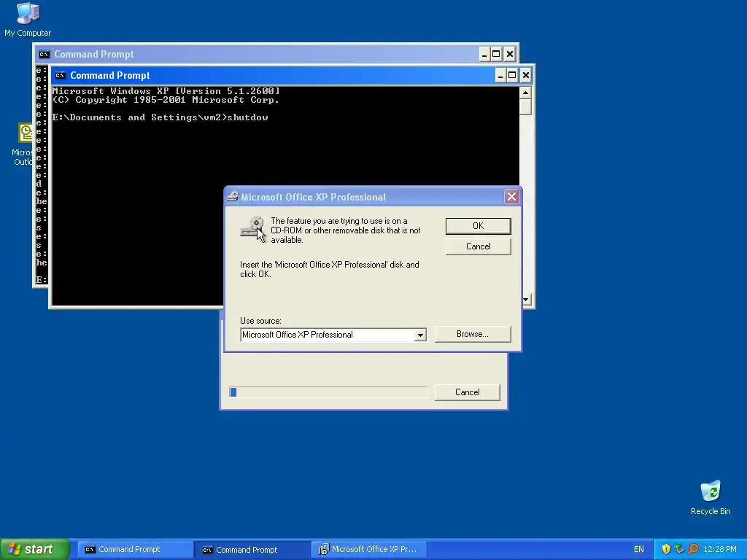
Task: Click the installation progress bar
Action: [328, 392]
